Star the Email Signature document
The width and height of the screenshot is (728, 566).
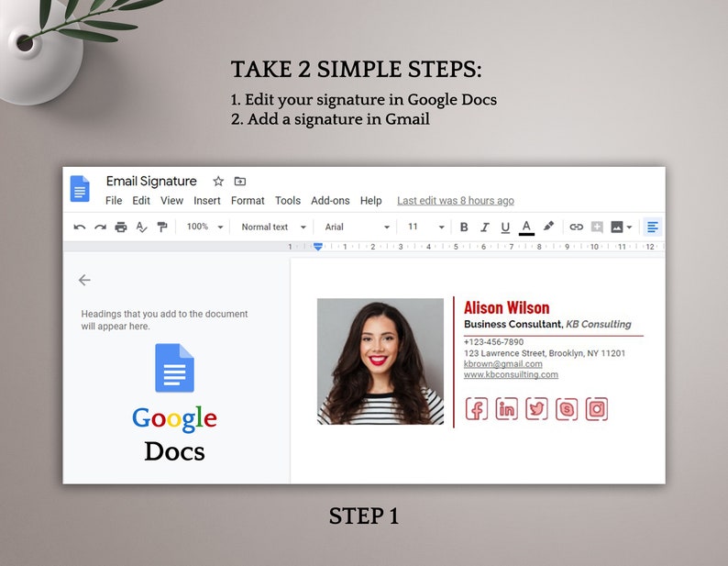coord(218,182)
